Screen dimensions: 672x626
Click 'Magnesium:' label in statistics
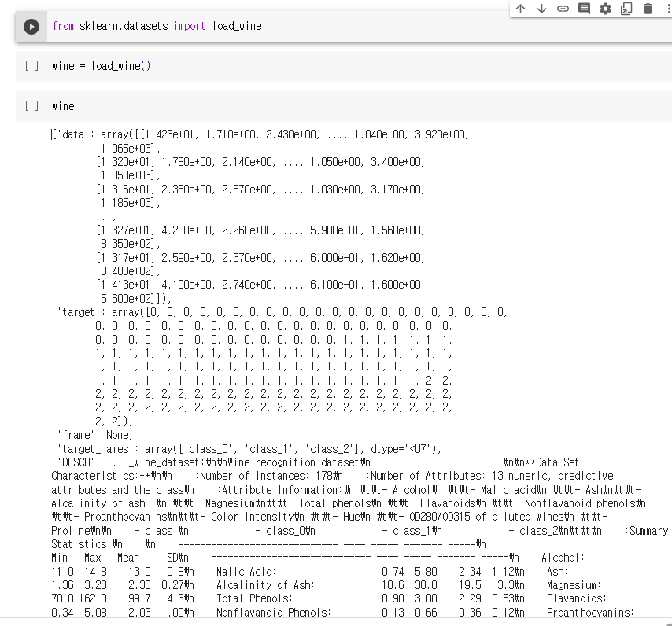tap(574, 585)
